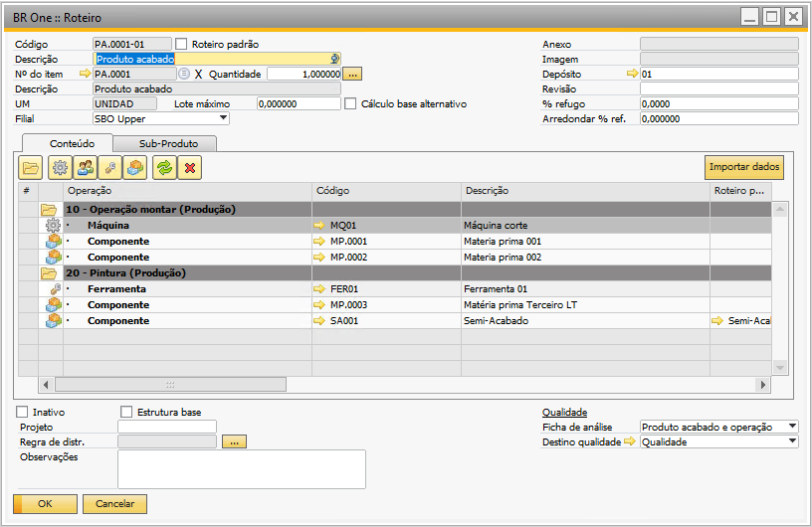Click the add labor people toolbar icon

tap(86, 168)
